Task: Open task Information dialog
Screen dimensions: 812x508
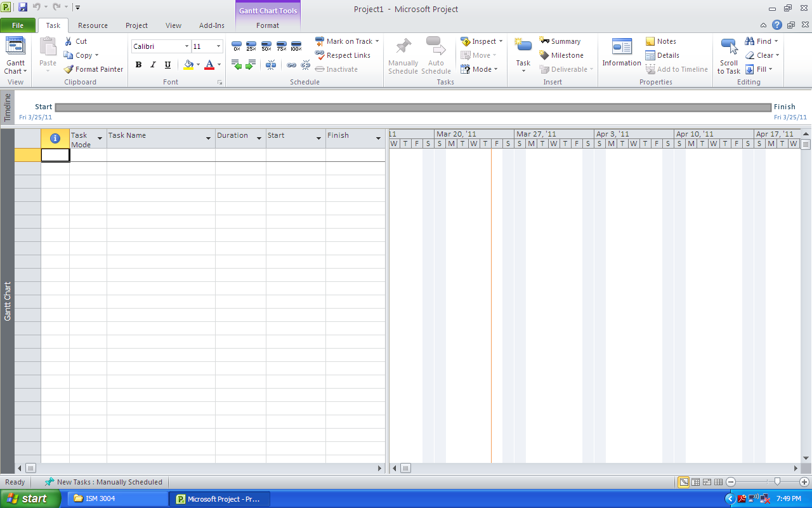Action: point(622,52)
